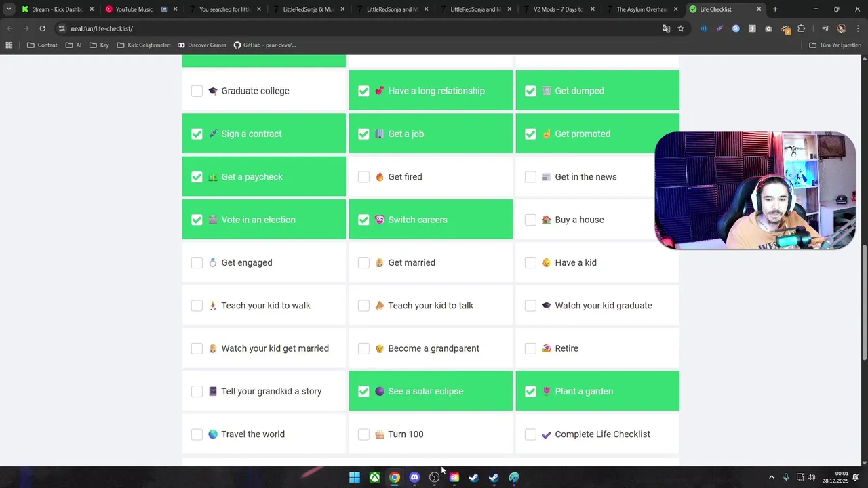The height and width of the screenshot is (488, 868).
Task: Open the Key bookmarks folder
Action: [99, 45]
